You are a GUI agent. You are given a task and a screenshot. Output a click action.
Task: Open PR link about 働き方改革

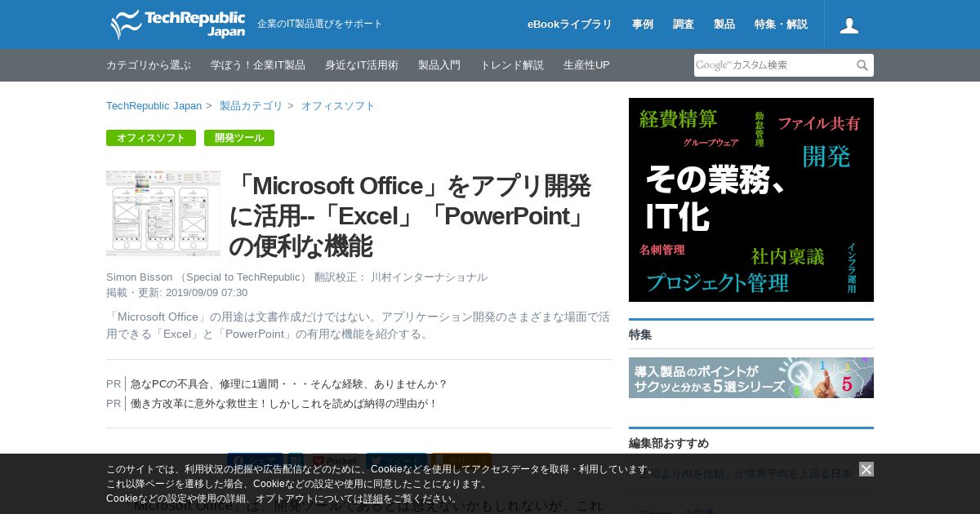coord(284,404)
